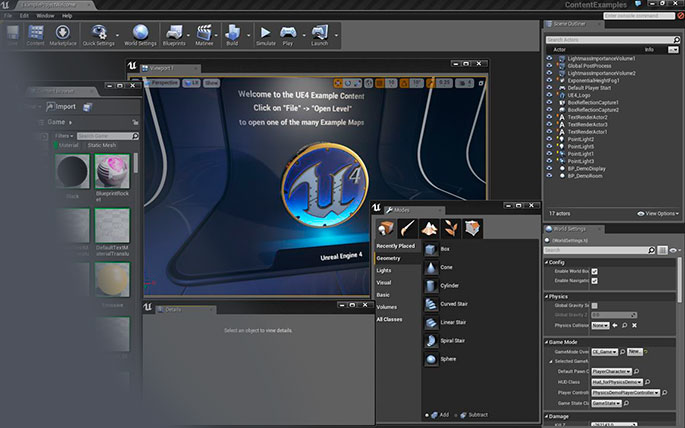This screenshot has width=685, height=428.
Task: Click the Show button in viewport
Action: click(211, 83)
